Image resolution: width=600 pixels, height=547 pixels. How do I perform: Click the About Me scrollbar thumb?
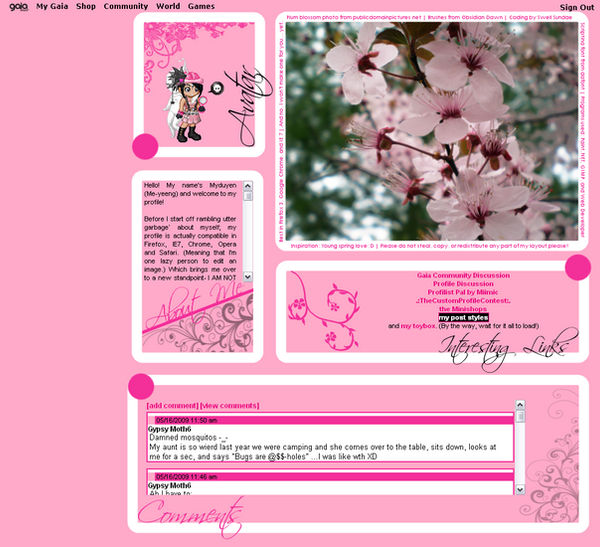tap(248, 196)
